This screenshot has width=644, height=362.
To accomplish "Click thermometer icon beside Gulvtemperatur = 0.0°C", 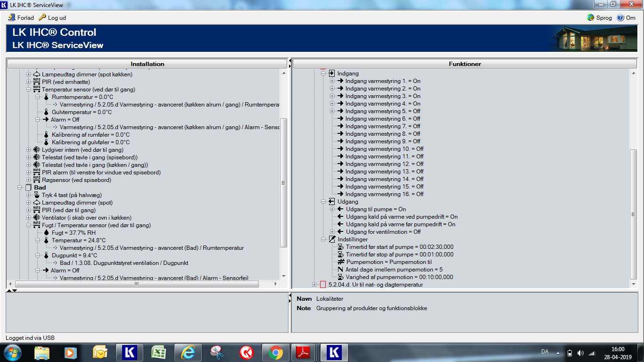I will pos(46,112).
